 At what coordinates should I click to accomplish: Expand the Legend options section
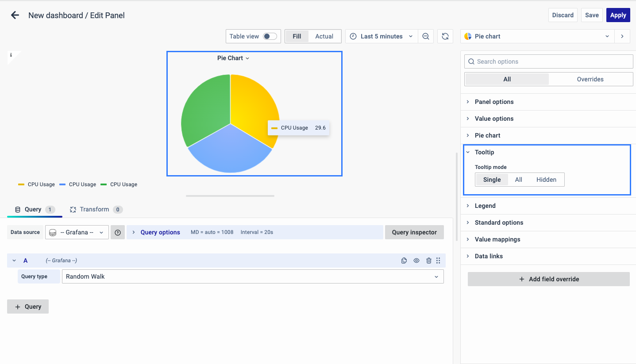(485, 206)
